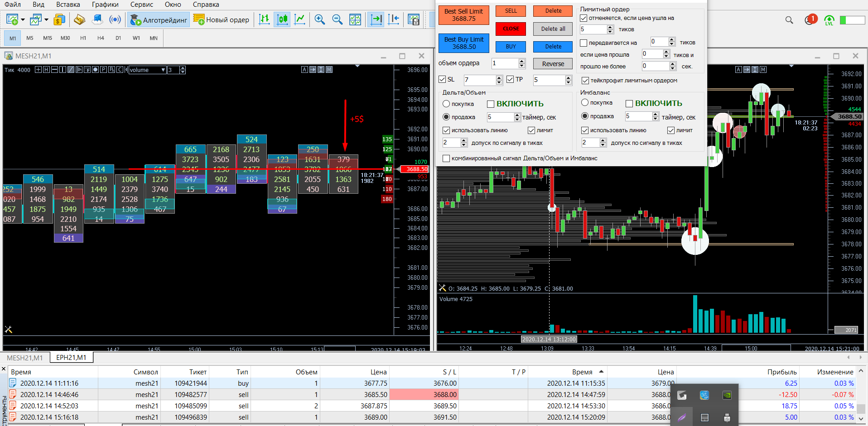Click Best Sell Limit 3688.75 button

pos(463,15)
